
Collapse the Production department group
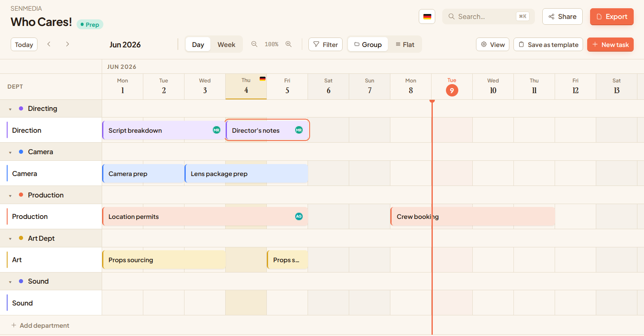(x=10, y=196)
